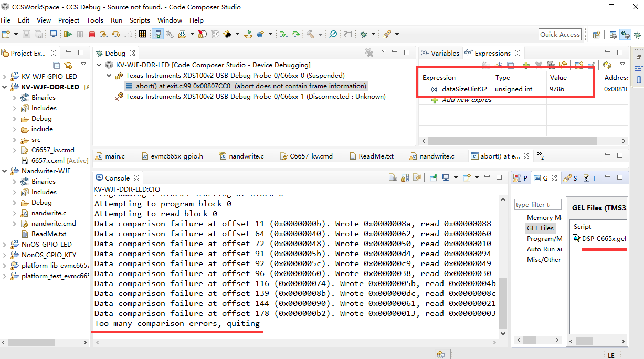
Task: Open hidden editor tabs list chevron
Action: (x=540, y=156)
